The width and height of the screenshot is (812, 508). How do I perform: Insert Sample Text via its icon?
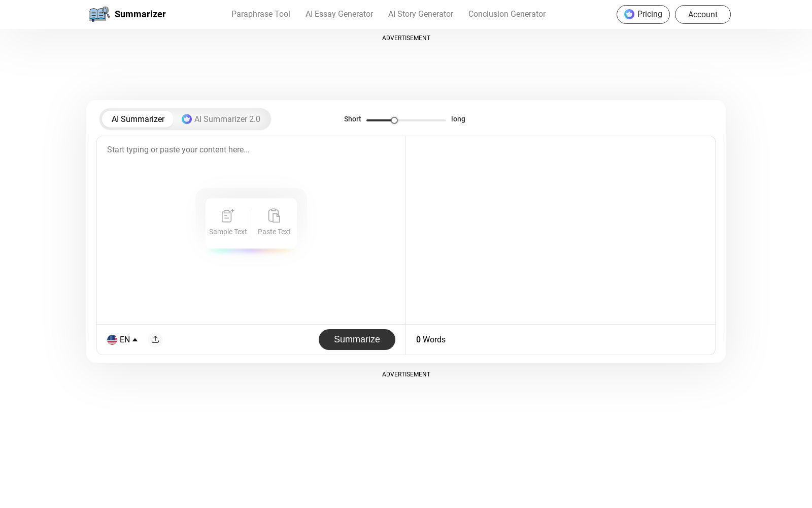(228, 216)
